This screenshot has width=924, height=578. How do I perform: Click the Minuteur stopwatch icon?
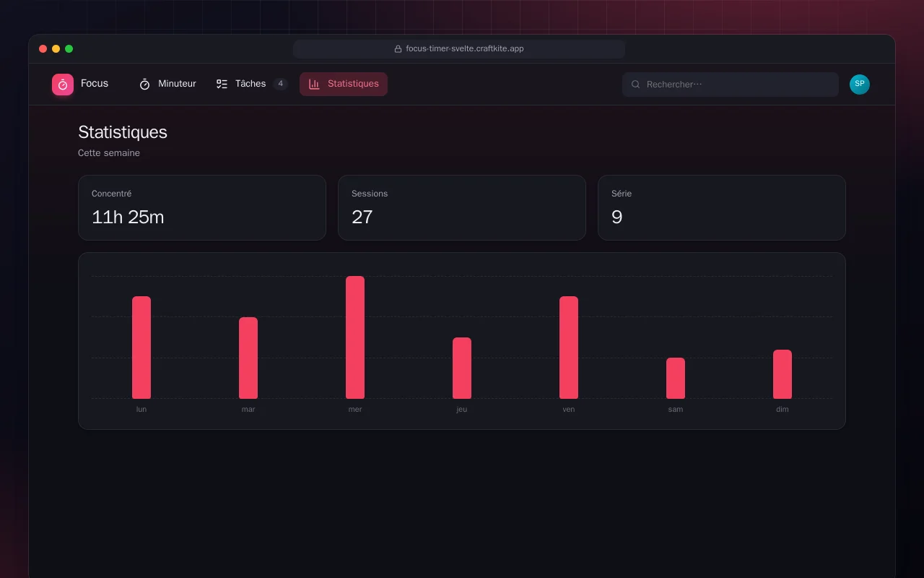144,85
